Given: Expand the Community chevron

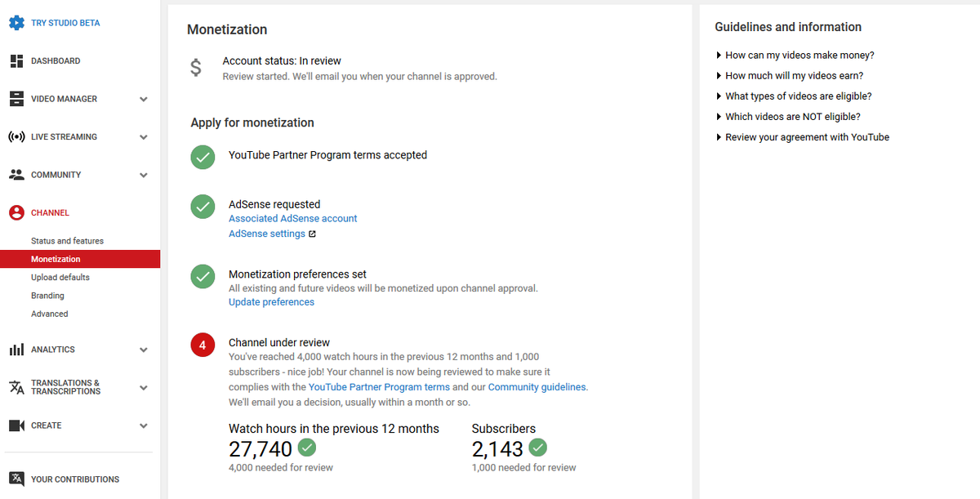Looking at the screenshot, I should click(x=144, y=176).
